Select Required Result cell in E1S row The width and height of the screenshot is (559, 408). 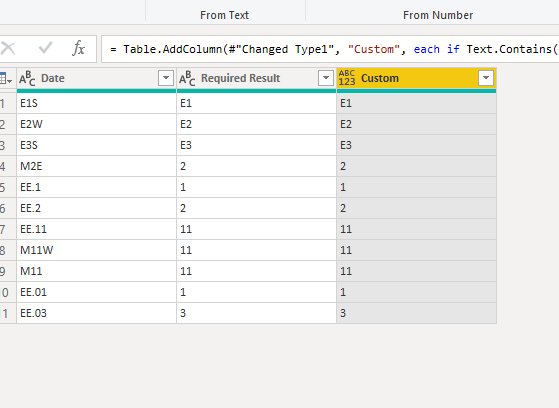[x=256, y=103]
